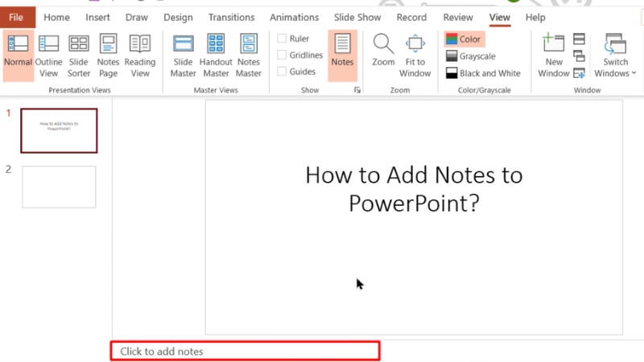The height and width of the screenshot is (362, 644).
Task: Open Outline View
Action: (48, 56)
